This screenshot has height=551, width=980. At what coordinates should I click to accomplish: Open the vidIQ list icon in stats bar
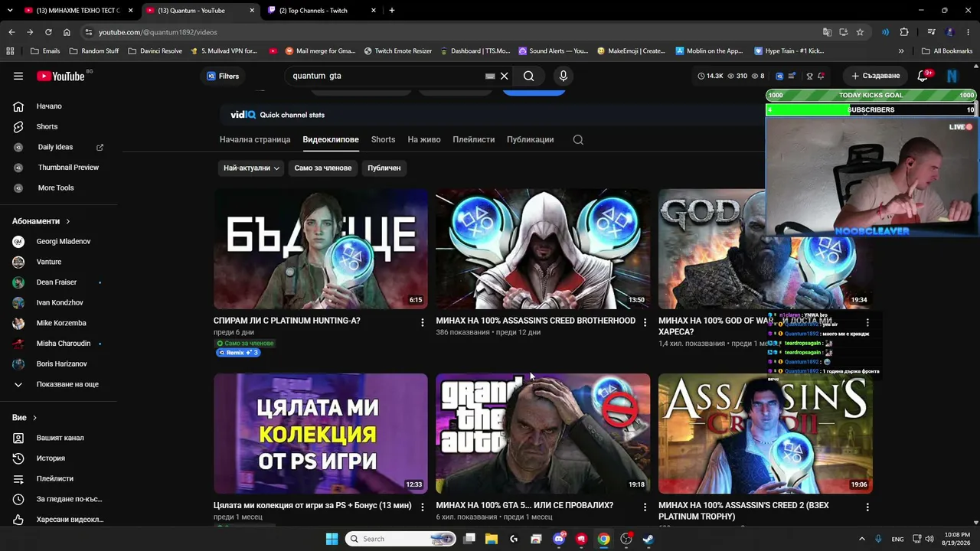tap(792, 76)
